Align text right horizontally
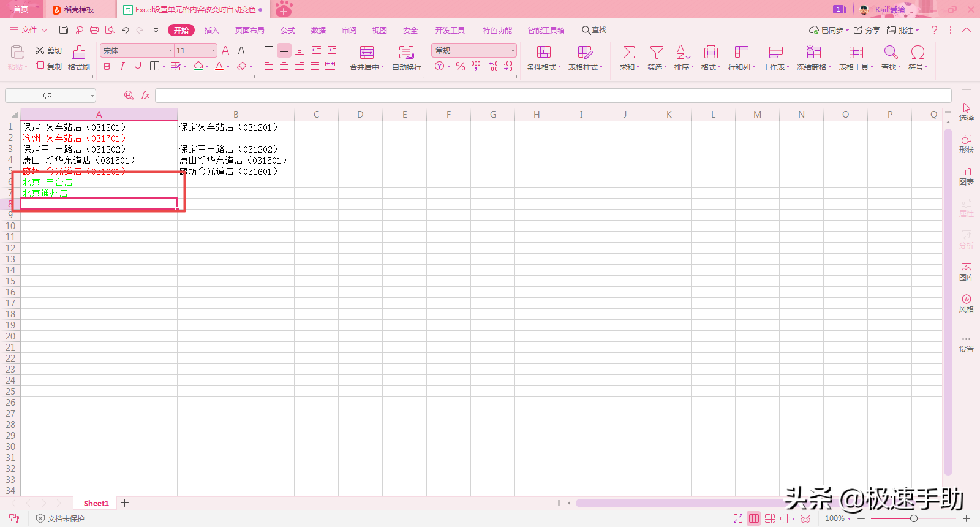Screen dimensions: 980x527 tap(300, 66)
